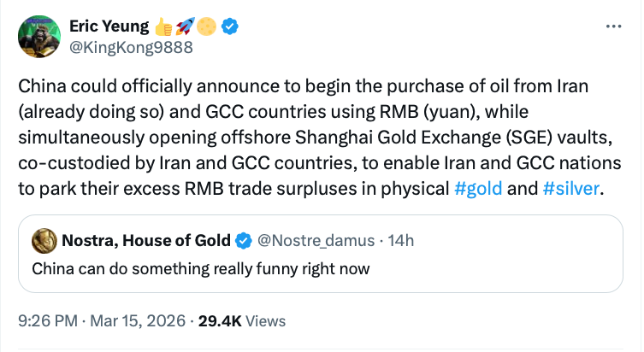Click the 9:26 PM · Mar 15, 2026 timestamp
This screenshot has width=644, height=352.
tap(100, 321)
